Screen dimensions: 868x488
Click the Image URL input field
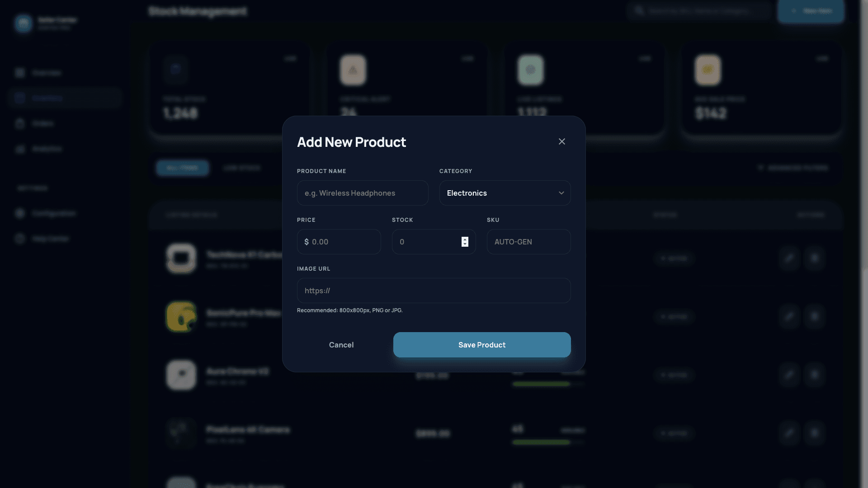(434, 291)
